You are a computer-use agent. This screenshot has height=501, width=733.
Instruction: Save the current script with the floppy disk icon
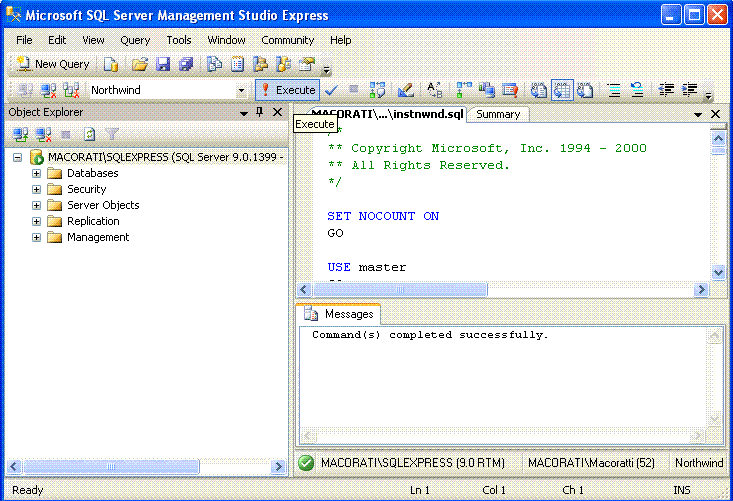coord(163,64)
